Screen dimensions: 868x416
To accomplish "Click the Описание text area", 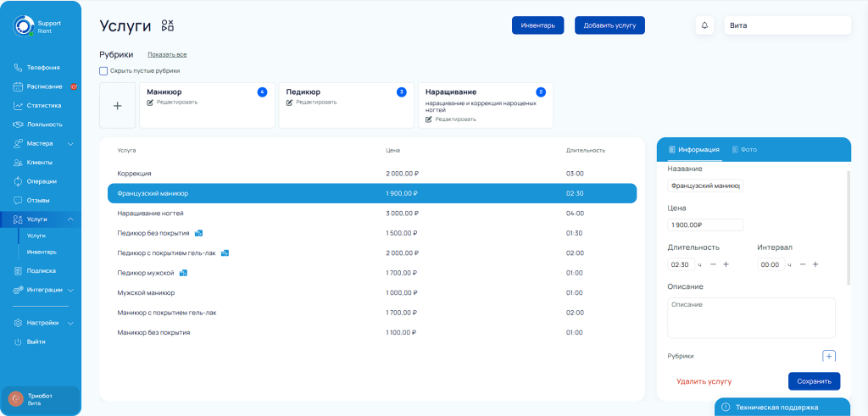I will click(x=751, y=317).
